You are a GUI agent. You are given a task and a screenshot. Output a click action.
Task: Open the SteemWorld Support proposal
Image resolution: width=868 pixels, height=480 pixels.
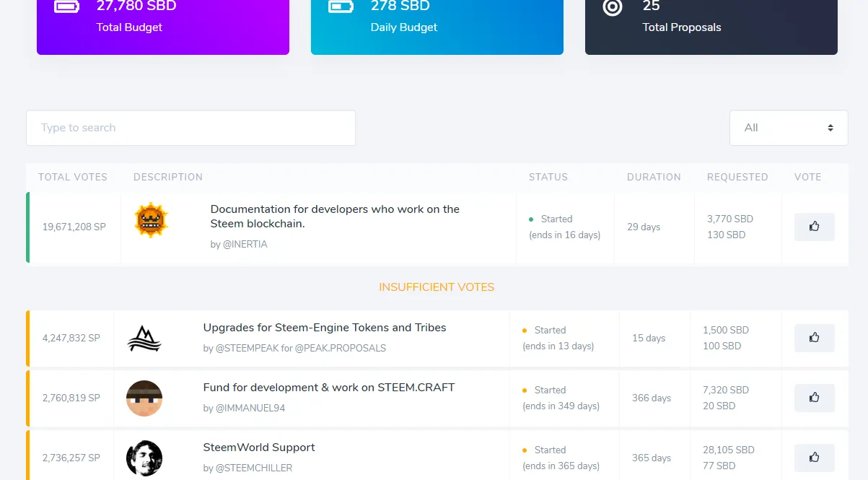click(259, 448)
